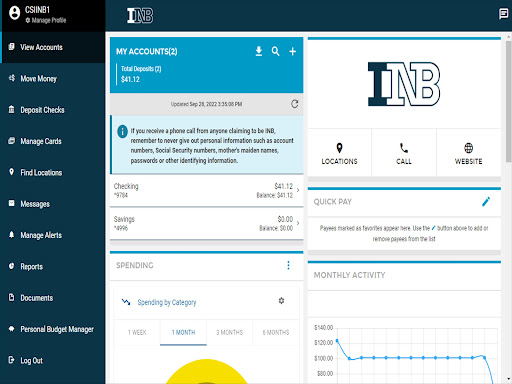Click the LOCATIONS button
The image size is (512, 384).
click(339, 153)
